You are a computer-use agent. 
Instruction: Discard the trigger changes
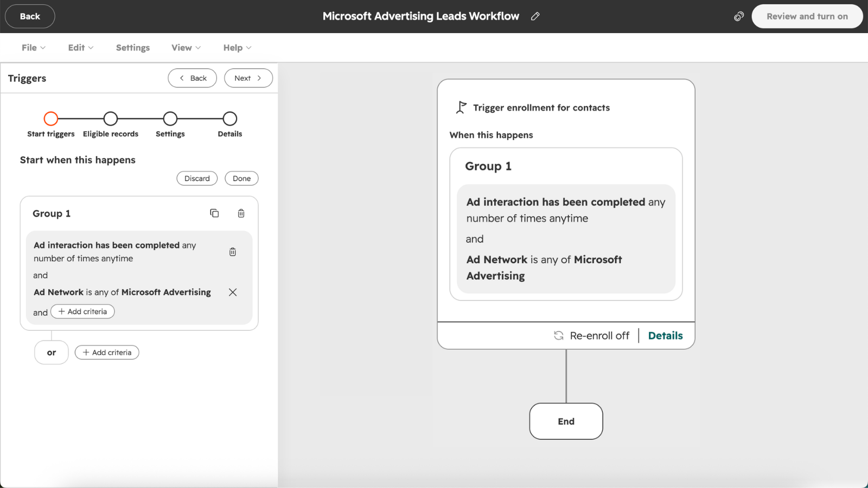click(x=197, y=178)
